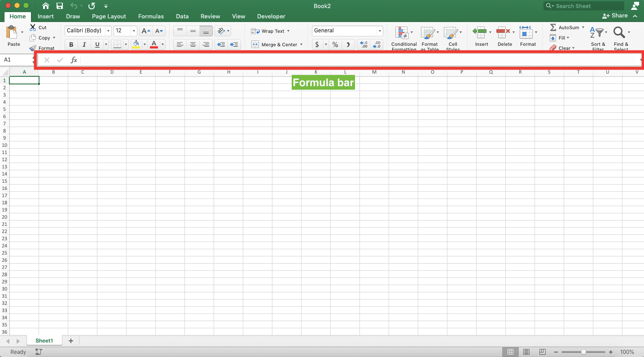
Task: Decrease font size with smaller A
Action: click(159, 31)
